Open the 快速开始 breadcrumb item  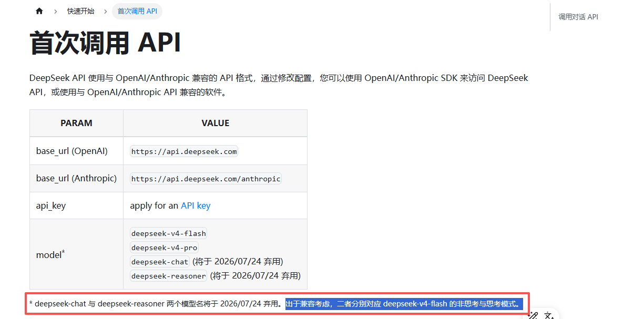click(x=80, y=11)
